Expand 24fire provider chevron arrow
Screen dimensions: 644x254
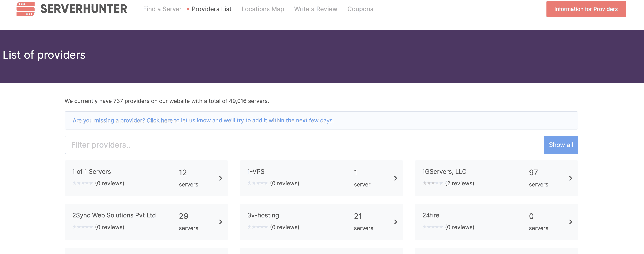pyautogui.click(x=570, y=222)
